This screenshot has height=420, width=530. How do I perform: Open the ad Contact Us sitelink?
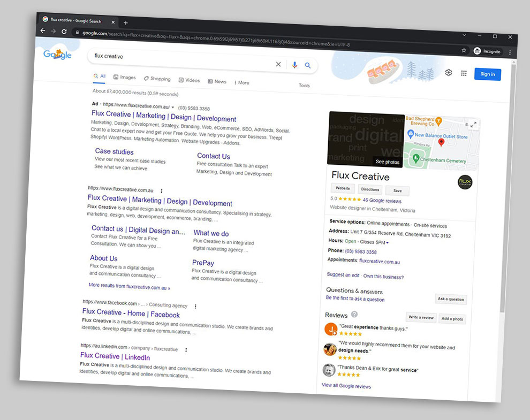tap(214, 156)
